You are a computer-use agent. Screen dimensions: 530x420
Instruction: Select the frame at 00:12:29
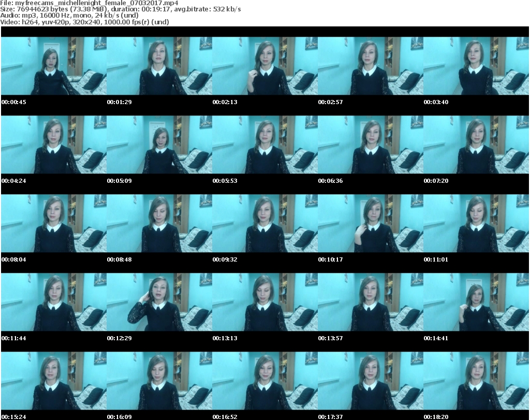(159, 302)
